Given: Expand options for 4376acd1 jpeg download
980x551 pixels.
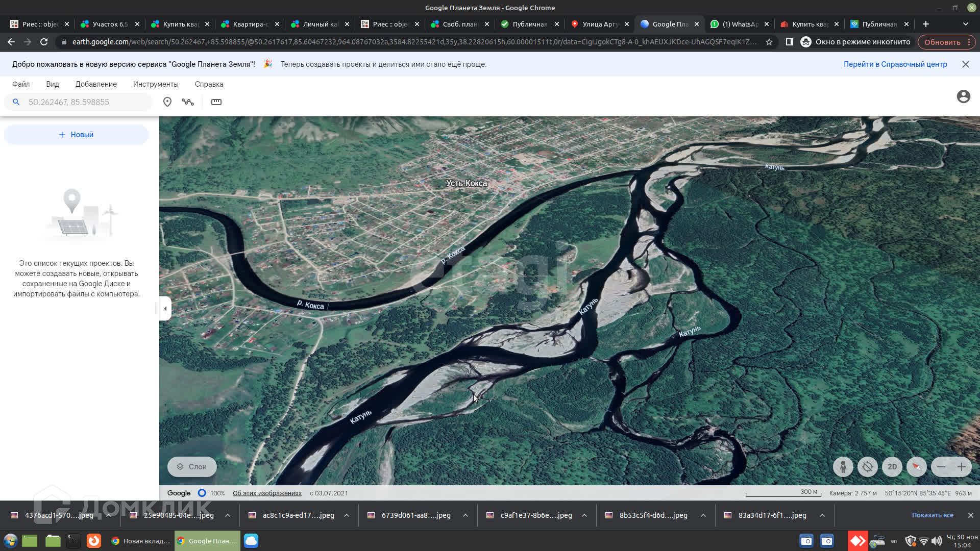Looking at the screenshot, I should [x=109, y=515].
